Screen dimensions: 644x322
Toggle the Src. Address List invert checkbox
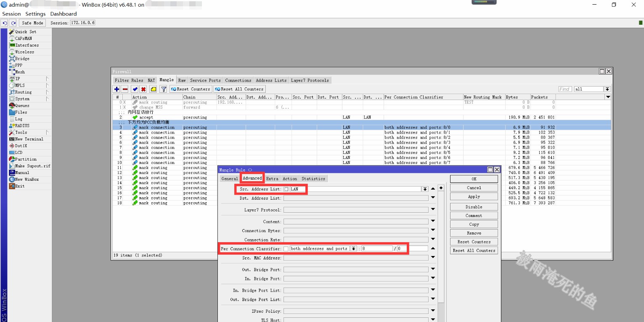286,189
